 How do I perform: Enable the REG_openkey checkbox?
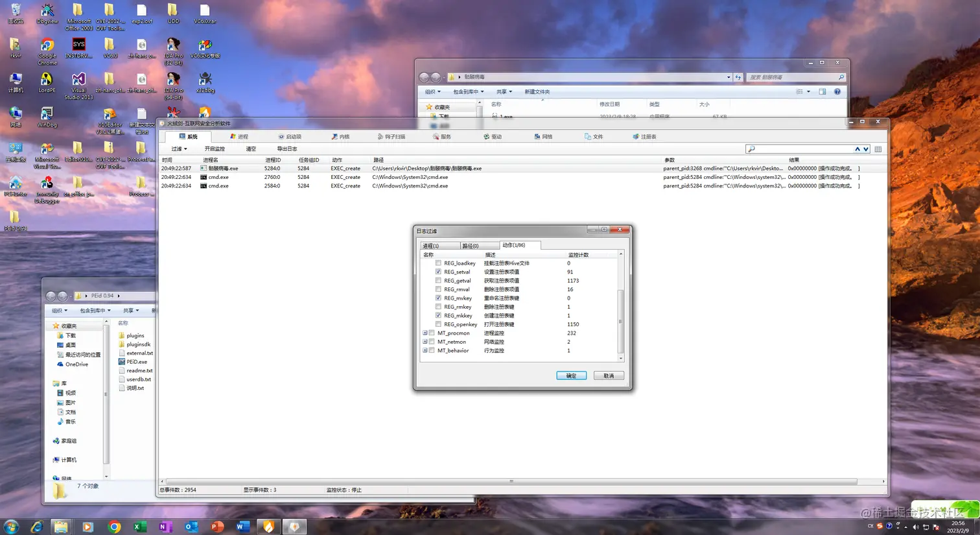click(x=439, y=324)
